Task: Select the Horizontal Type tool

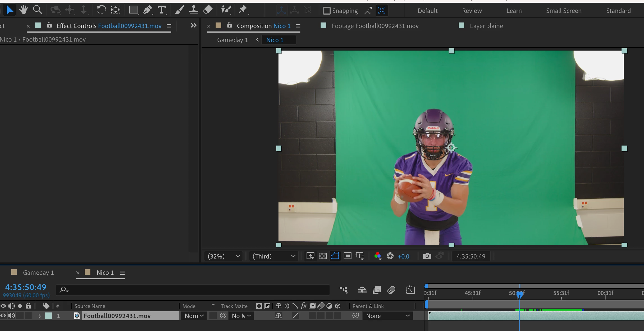Action: coord(162,10)
